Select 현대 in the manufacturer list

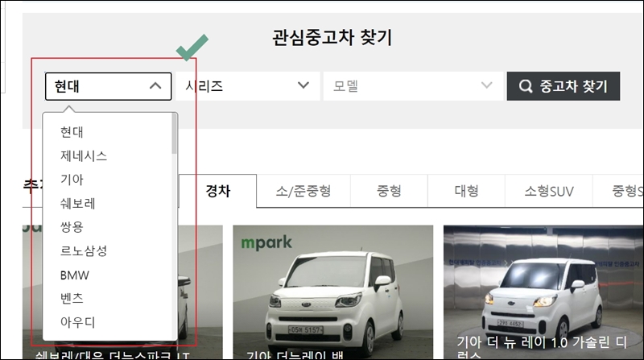pos(72,132)
